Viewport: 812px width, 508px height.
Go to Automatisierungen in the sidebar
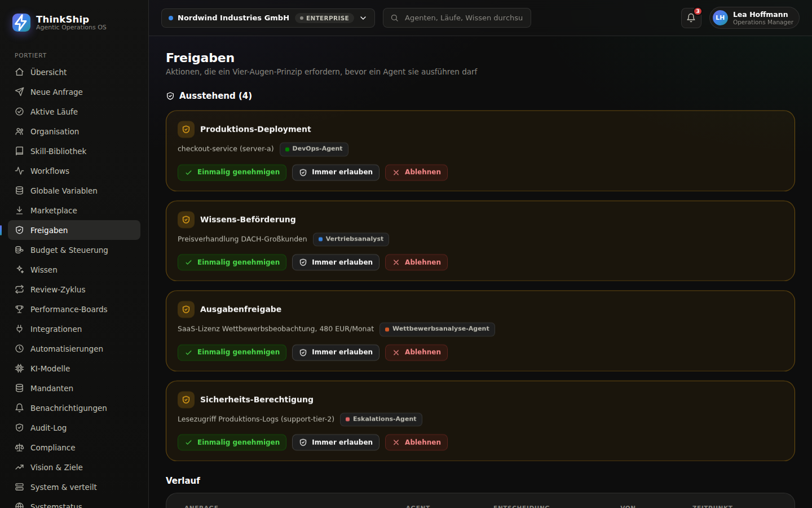74,349
